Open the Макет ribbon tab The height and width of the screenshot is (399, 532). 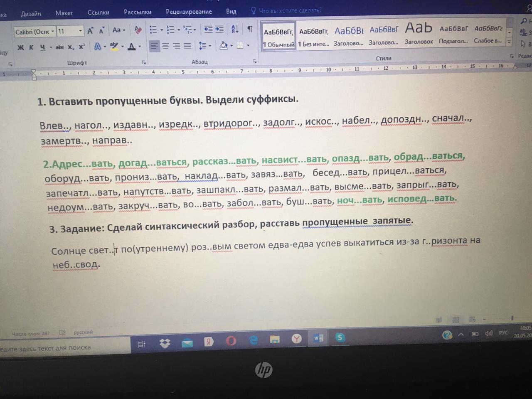[64, 13]
